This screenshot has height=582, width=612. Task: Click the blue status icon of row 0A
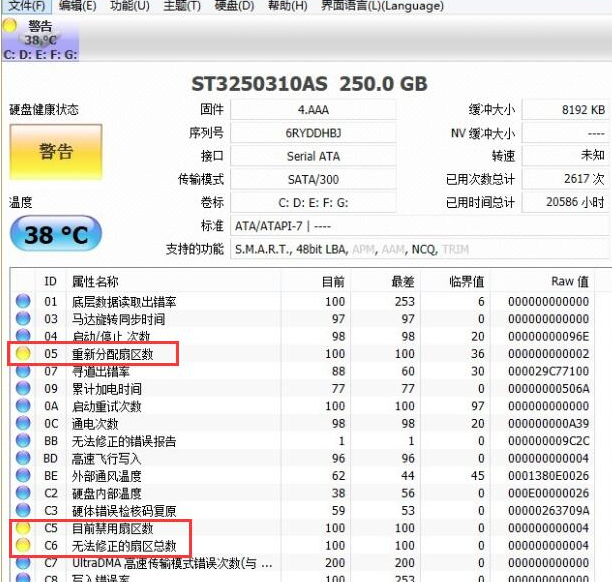pyautogui.click(x=23, y=406)
